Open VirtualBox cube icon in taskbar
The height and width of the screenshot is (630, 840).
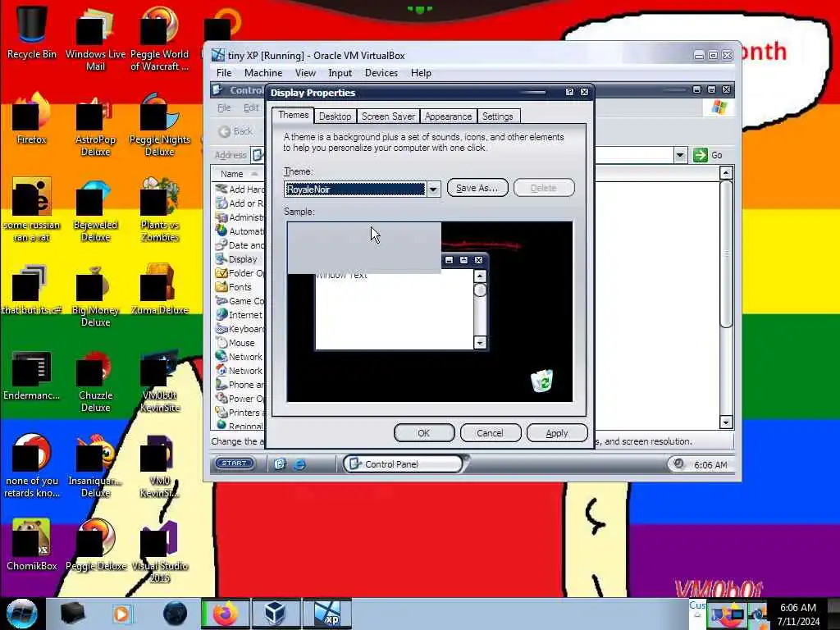point(276,614)
